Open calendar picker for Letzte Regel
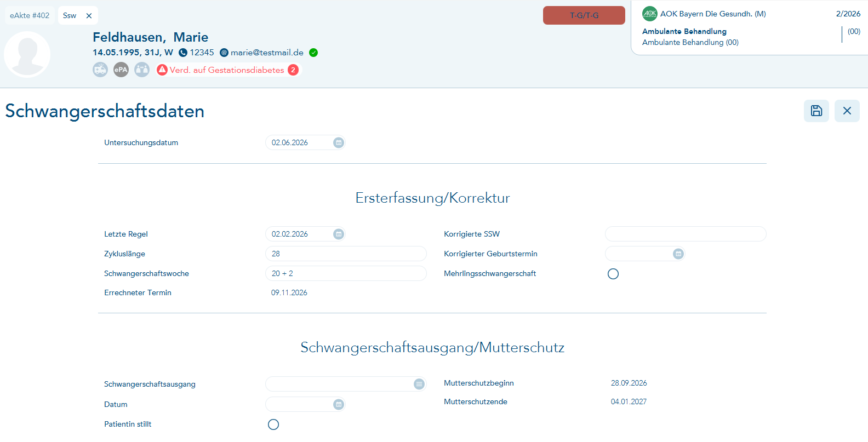Screen dimensions: 868x442 339,234
